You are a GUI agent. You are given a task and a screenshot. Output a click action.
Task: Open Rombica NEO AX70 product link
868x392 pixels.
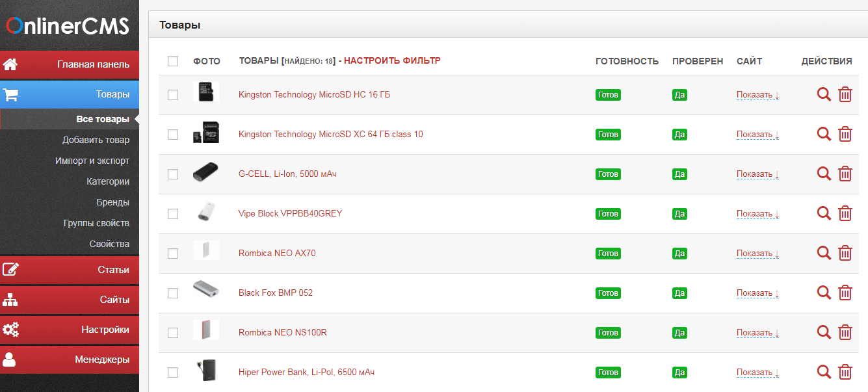277,254
